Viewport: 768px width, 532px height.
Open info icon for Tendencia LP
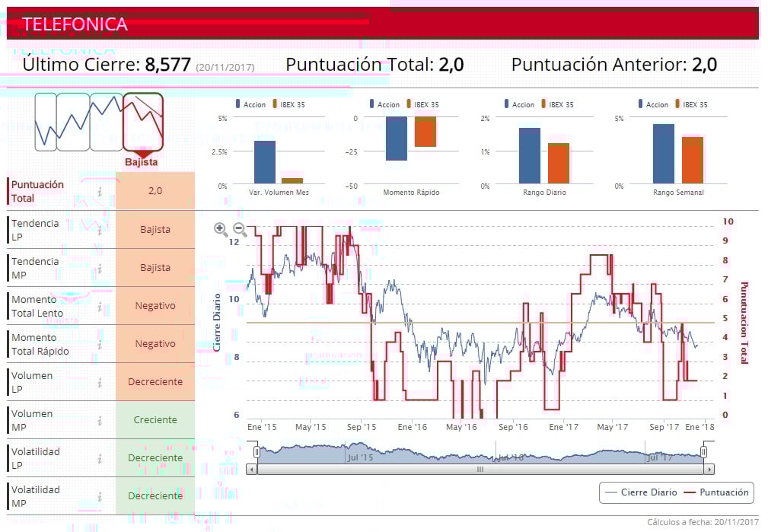(100, 230)
